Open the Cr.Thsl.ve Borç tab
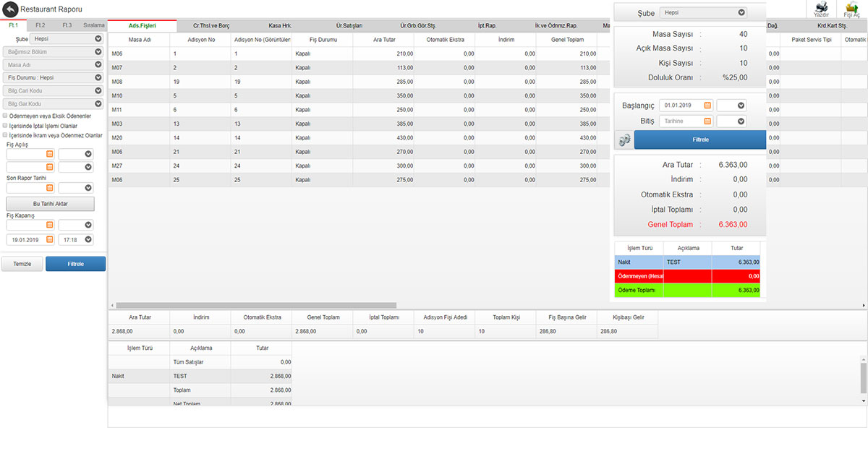The height and width of the screenshot is (472, 868). 211,26
